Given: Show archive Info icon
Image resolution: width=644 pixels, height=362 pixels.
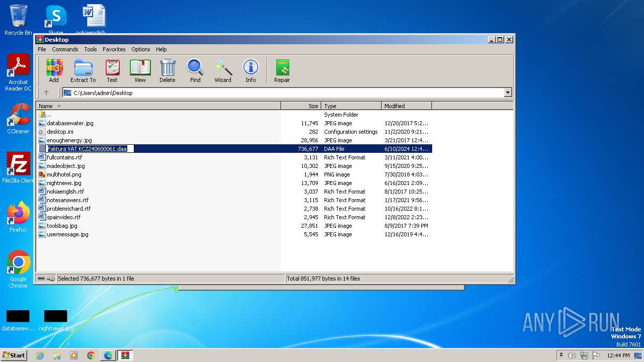Looking at the screenshot, I should (251, 70).
